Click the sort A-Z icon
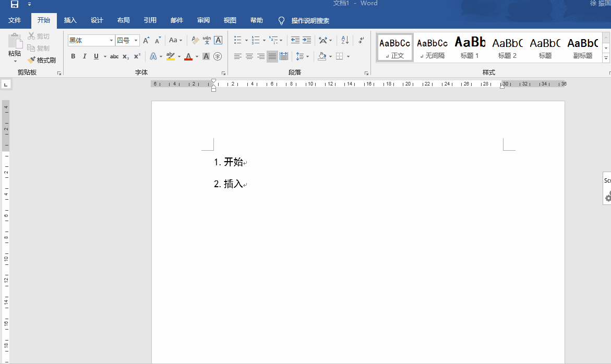The image size is (611, 364). click(x=345, y=40)
